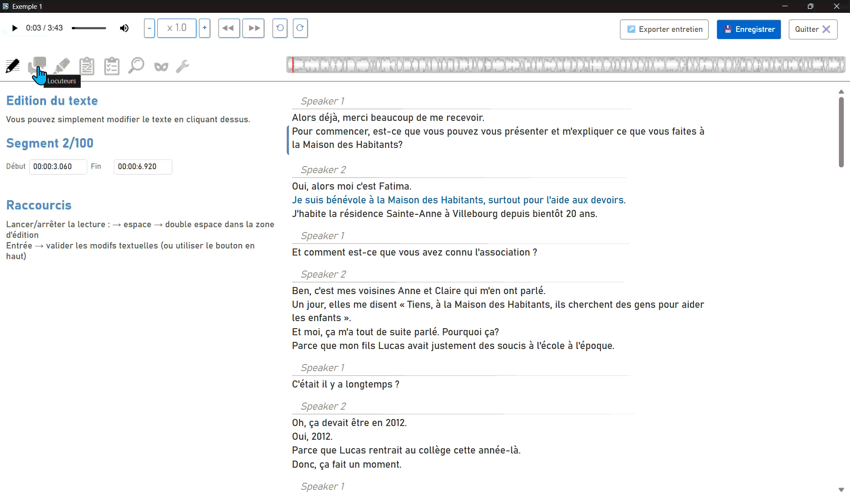Click the line "Oui, alors moi c'est Fatima."
The image size is (850, 504).
352,186
